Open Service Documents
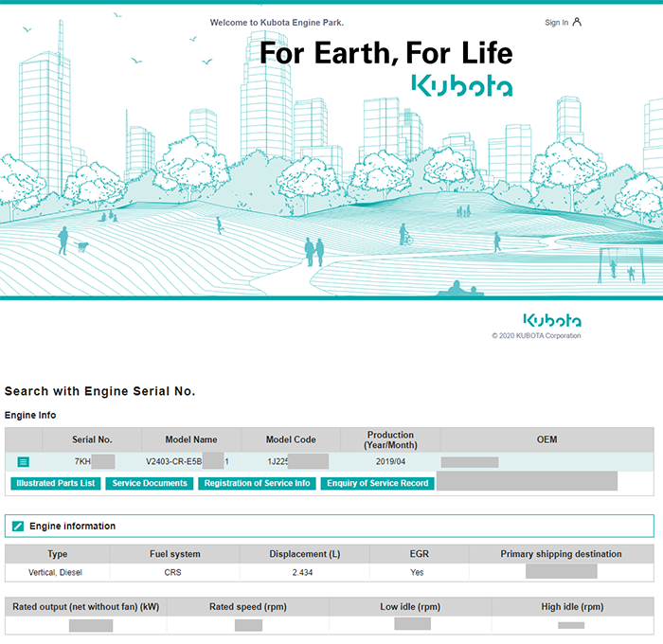 tap(150, 483)
